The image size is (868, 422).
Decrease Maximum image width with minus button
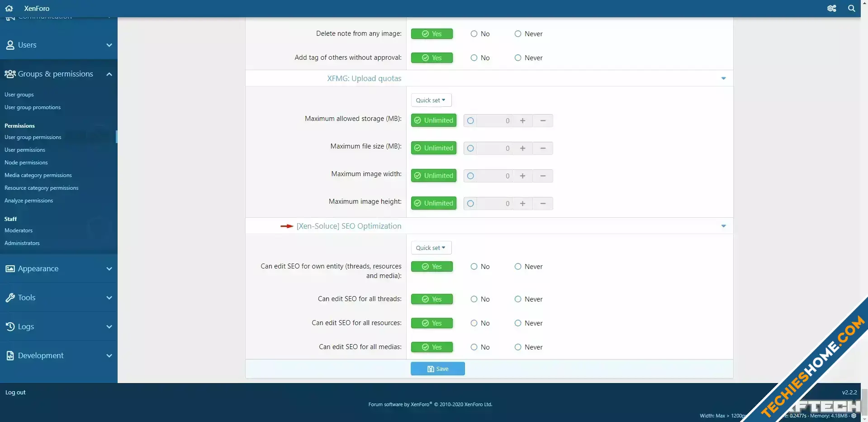[543, 176]
